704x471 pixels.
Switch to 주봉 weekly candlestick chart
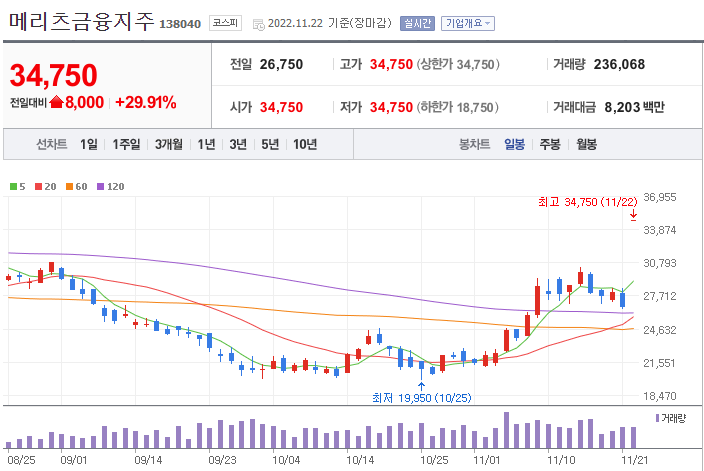(550, 144)
